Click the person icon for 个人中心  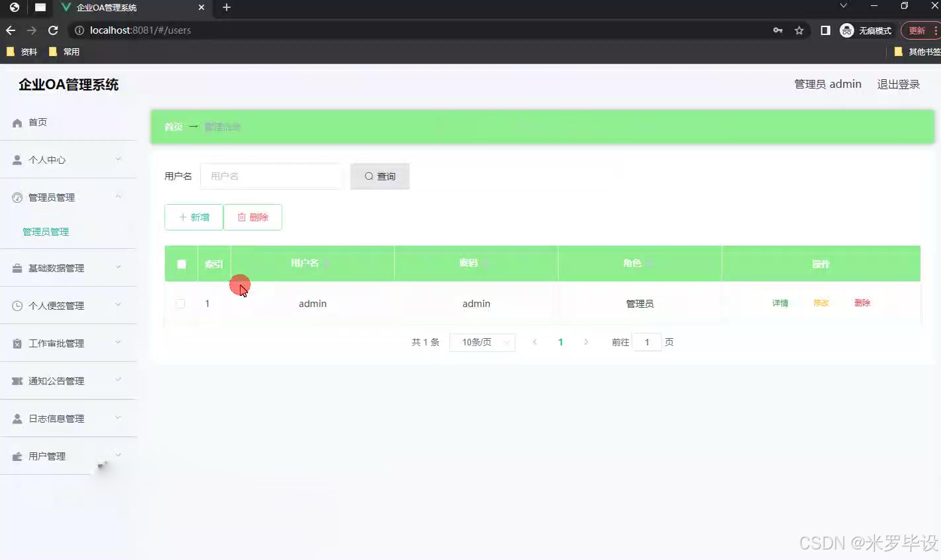point(17,160)
